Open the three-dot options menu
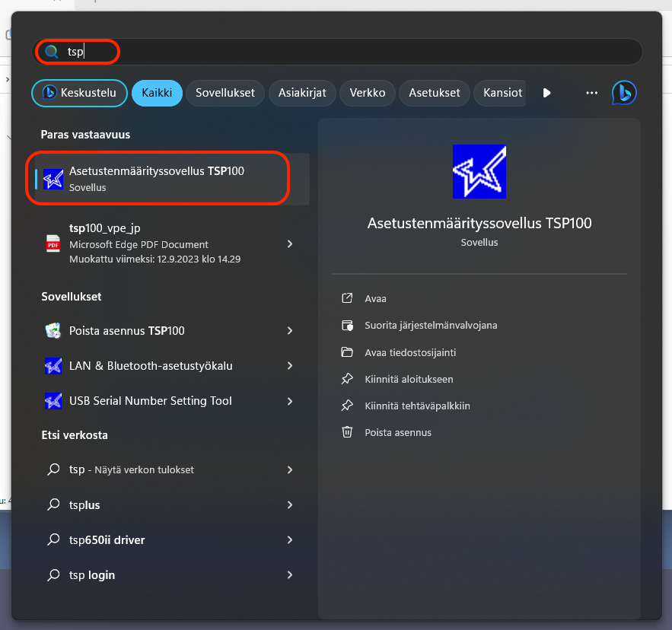 pos(592,93)
